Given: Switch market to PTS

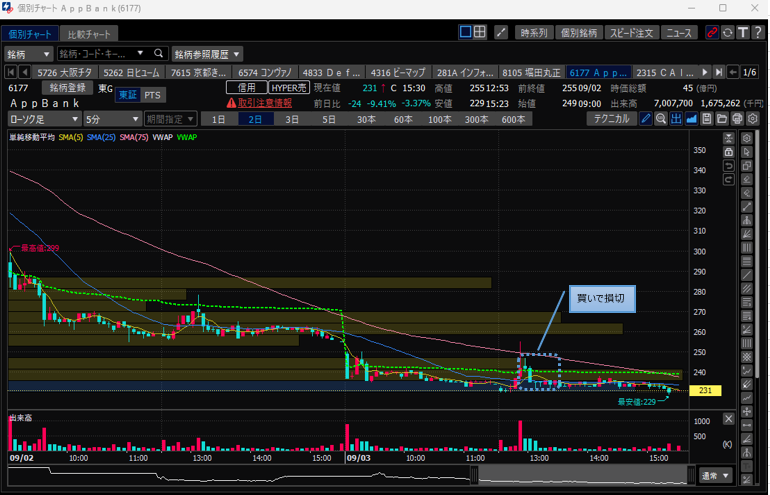Looking at the screenshot, I should click(x=152, y=95).
